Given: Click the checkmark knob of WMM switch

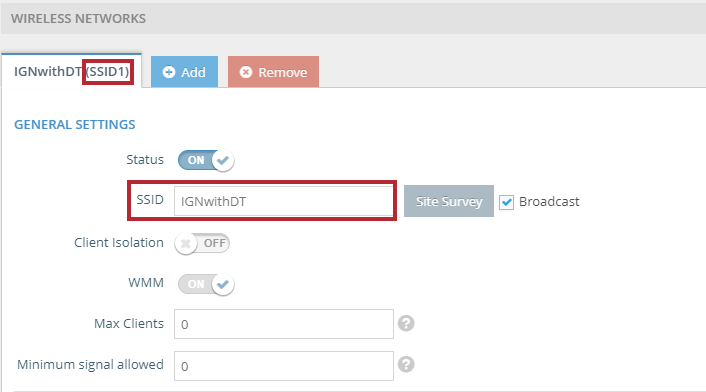Looking at the screenshot, I should click(223, 284).
